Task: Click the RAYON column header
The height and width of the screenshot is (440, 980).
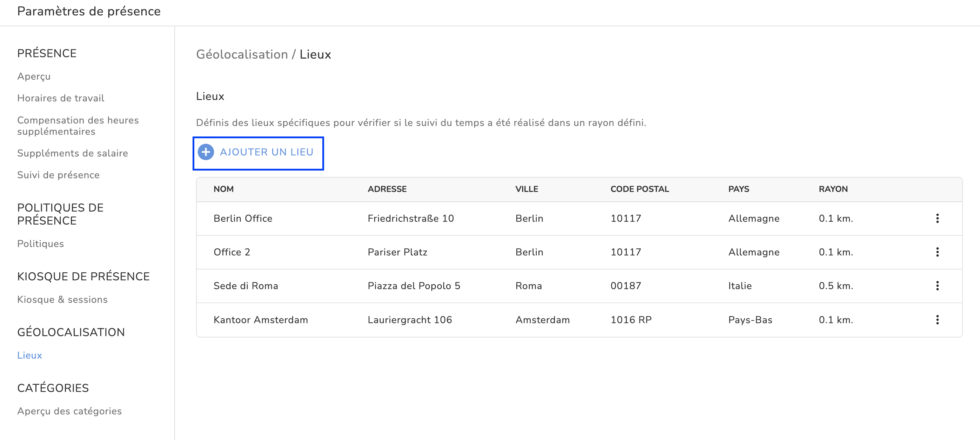Action: pyautogui.click(x=833, y=189)
